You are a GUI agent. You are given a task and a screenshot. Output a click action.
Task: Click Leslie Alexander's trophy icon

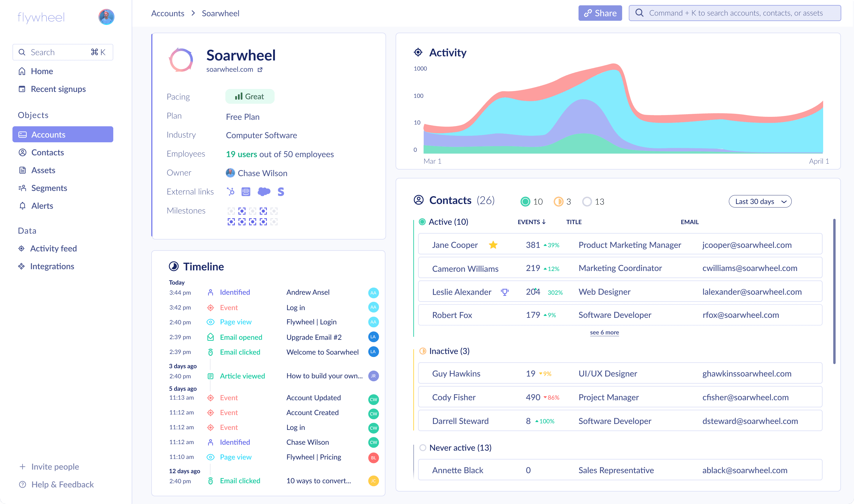tap(504, 292)
